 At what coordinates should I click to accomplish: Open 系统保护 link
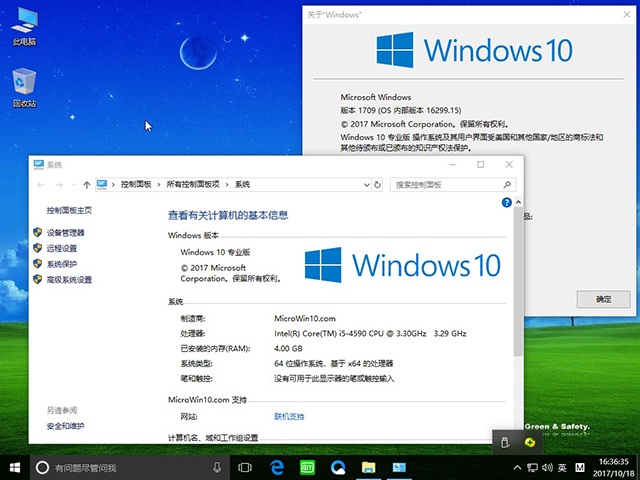coord(62,264)
